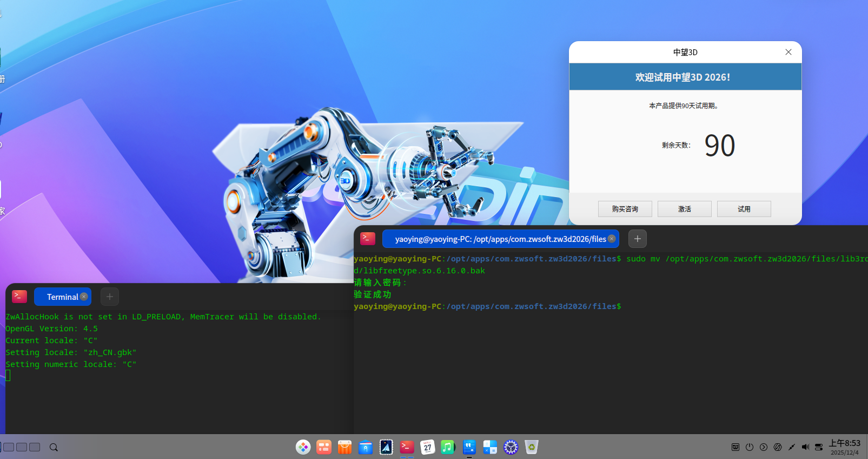Image resolution: width=868 pixels, height=459 pixels.
Task: Click the terminal app icon beside the Terminal tab
Action: point(19,296)
